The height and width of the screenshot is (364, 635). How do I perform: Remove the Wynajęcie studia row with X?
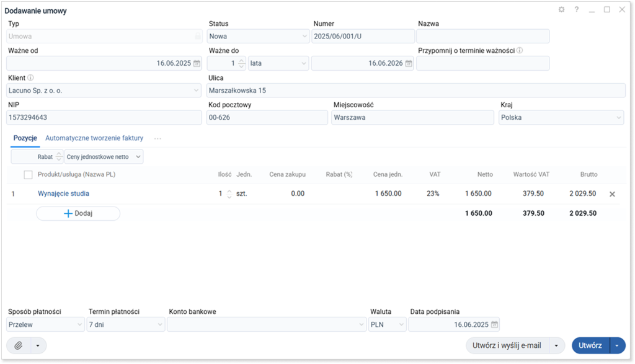pos(612,194)
